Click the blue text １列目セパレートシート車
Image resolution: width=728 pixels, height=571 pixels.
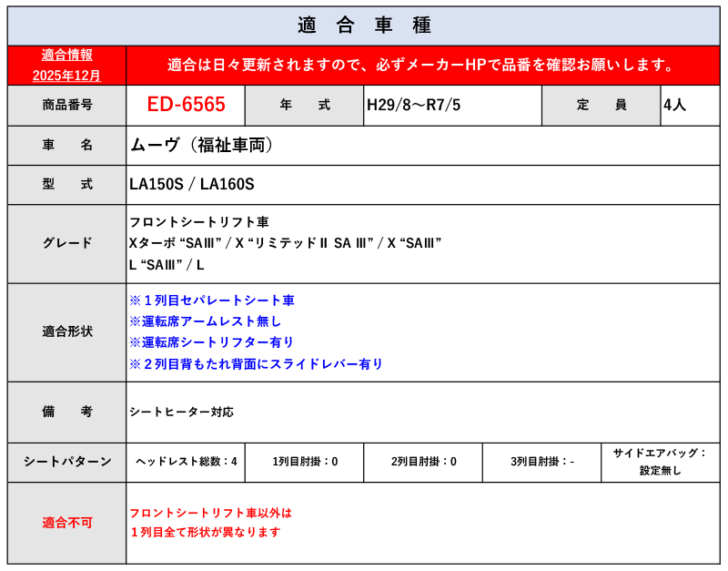pos(211,301)
